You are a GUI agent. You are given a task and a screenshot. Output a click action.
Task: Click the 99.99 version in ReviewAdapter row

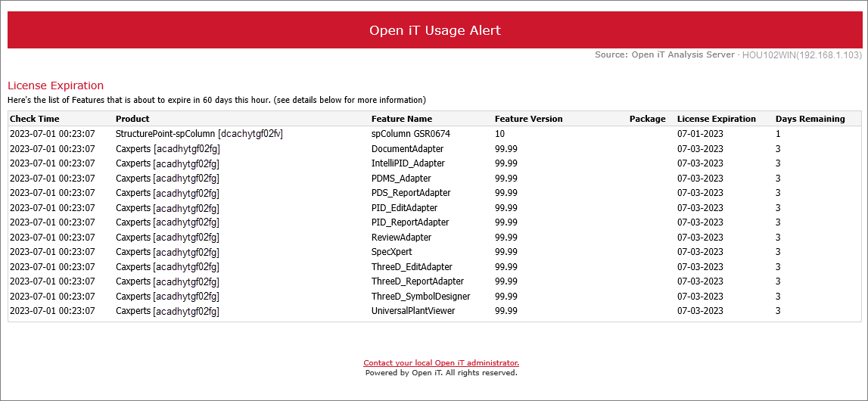506,238
